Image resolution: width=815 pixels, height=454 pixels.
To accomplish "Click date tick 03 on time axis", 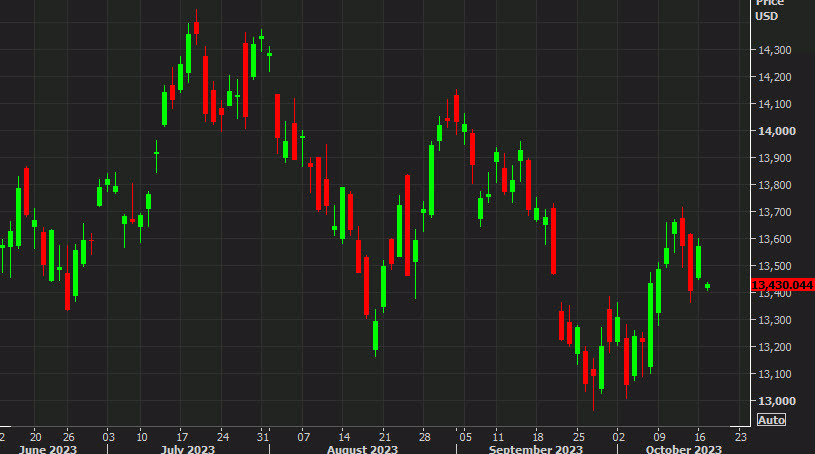I will click(x=108, y=437).
